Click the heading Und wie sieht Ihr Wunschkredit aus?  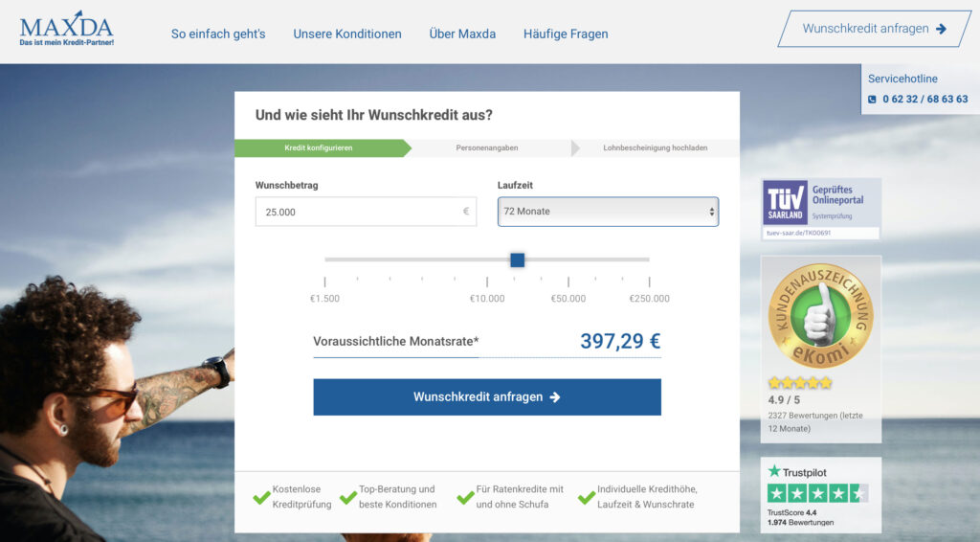[x=374, y=115]
